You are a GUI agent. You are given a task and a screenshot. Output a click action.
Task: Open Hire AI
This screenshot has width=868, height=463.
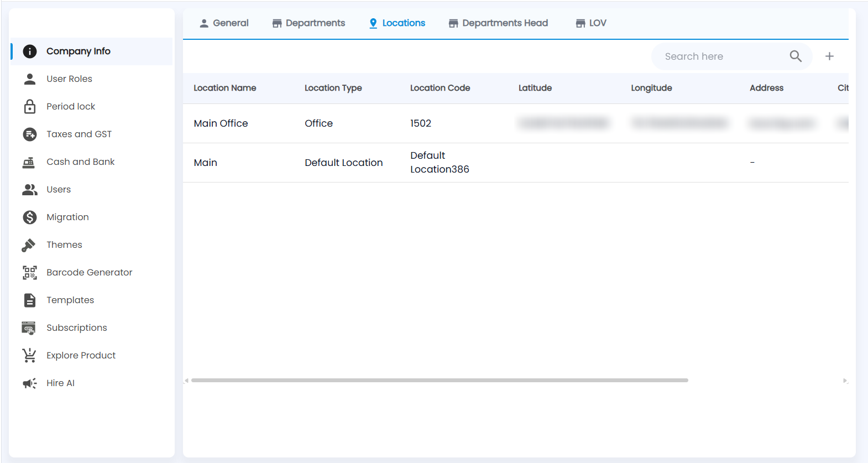92,383
